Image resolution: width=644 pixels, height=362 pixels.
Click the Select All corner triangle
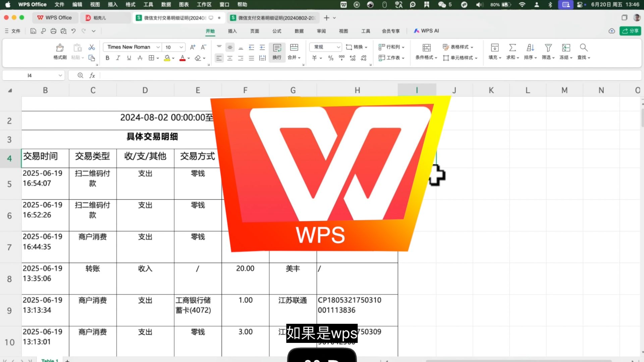click(x=10, y=90)
